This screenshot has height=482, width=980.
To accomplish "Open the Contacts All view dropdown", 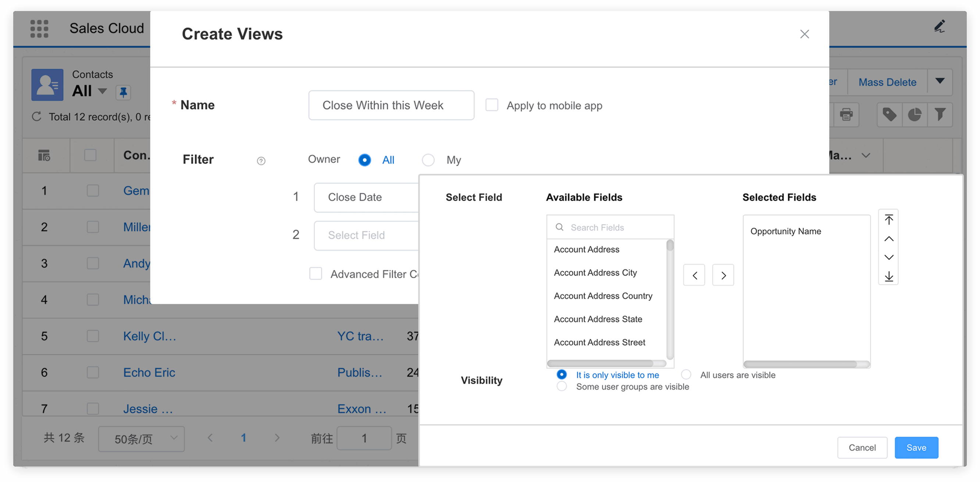I will pyautogui.click(x=102, y=91).
